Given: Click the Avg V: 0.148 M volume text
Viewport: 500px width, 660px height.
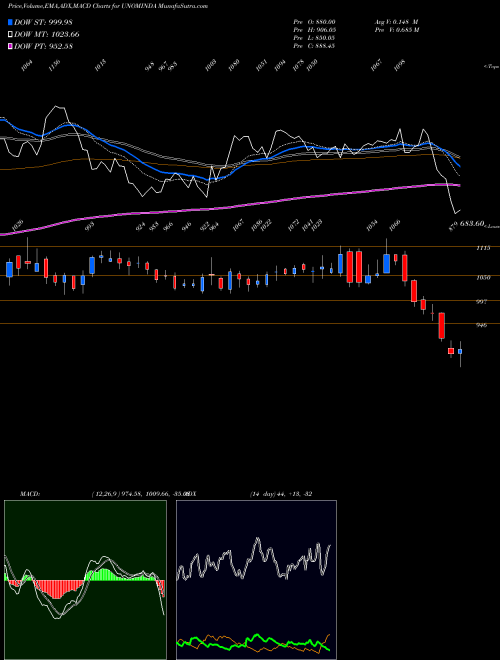Looking at the screenshot, I should point(396,21).
